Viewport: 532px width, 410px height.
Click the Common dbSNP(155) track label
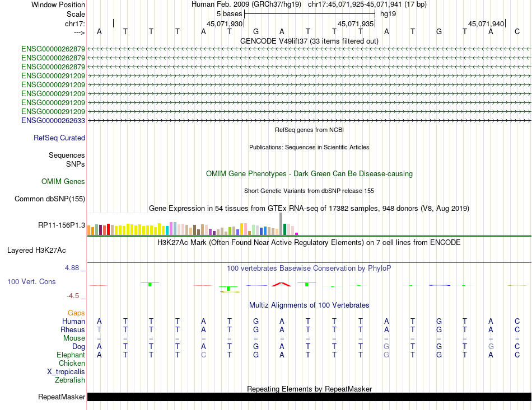click(x=50, y=199)
